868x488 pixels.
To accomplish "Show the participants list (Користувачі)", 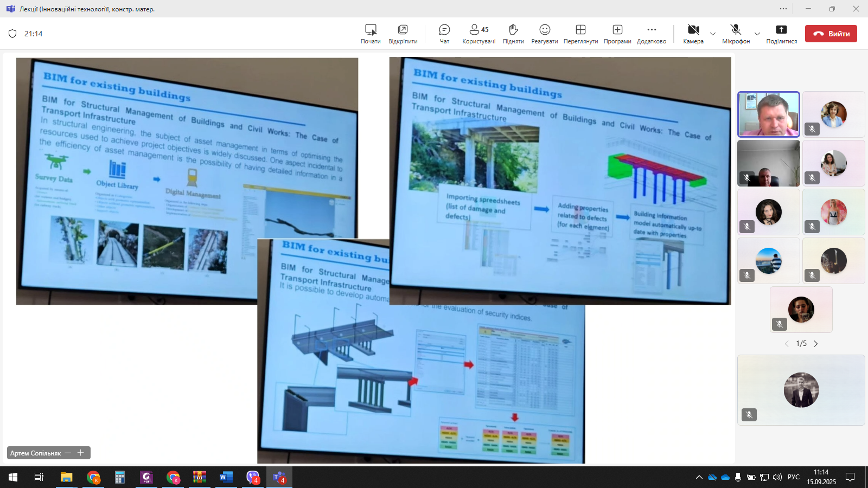I will [478, 34].
